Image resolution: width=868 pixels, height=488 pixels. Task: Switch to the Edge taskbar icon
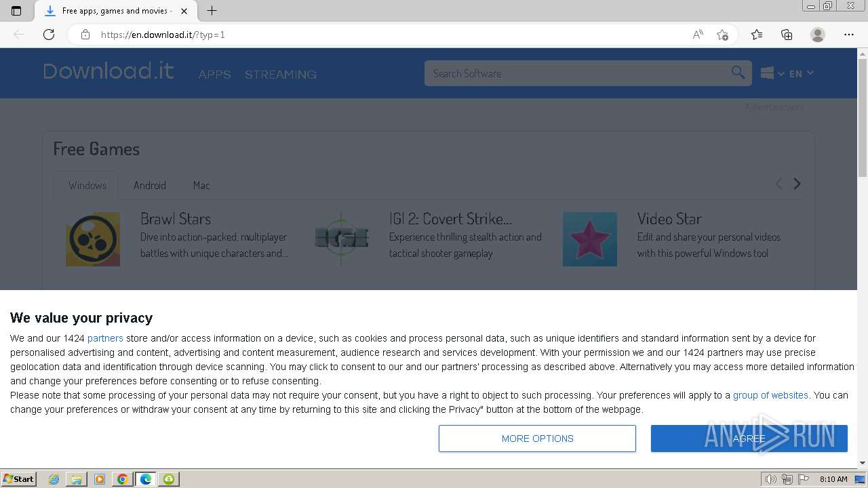click(146, 479)
